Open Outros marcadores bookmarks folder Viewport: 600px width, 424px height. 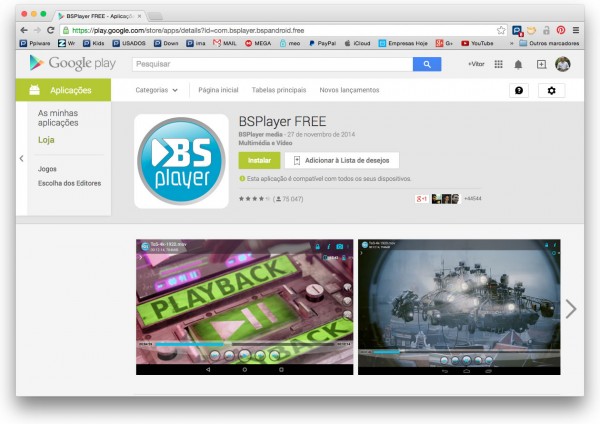549,43
